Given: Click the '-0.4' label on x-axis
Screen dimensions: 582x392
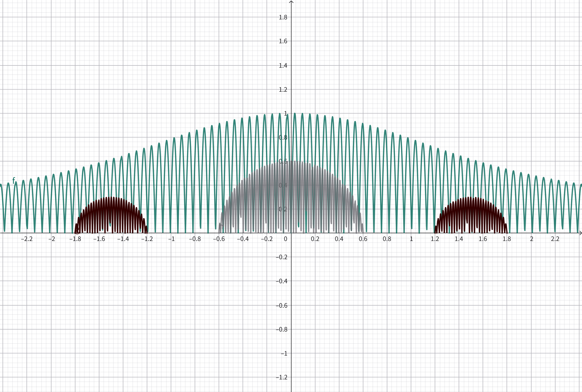Looking at the screenshot, I should pos(243,239).
